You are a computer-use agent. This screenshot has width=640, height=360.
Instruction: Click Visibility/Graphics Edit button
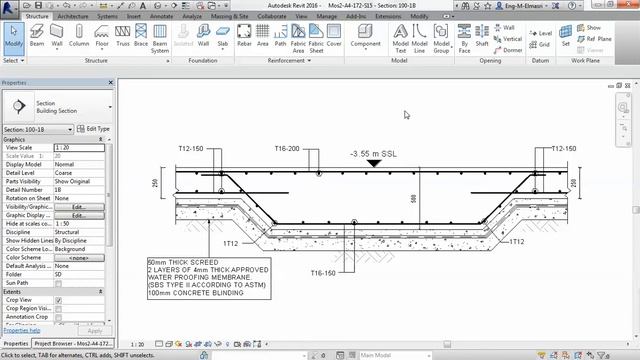79,207
